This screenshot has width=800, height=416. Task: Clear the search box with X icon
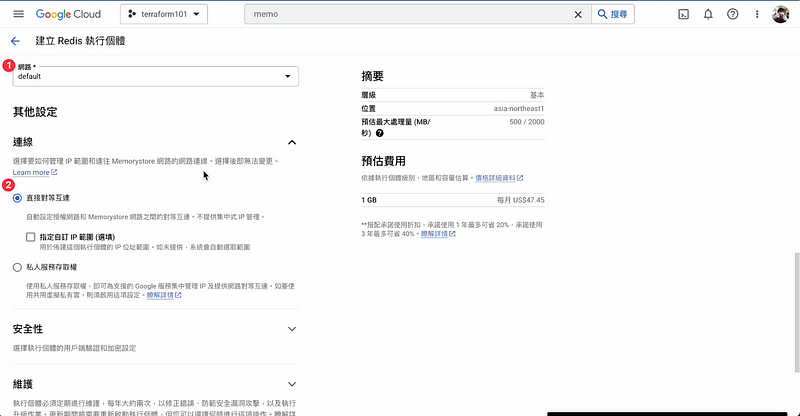tap(578, 14)
